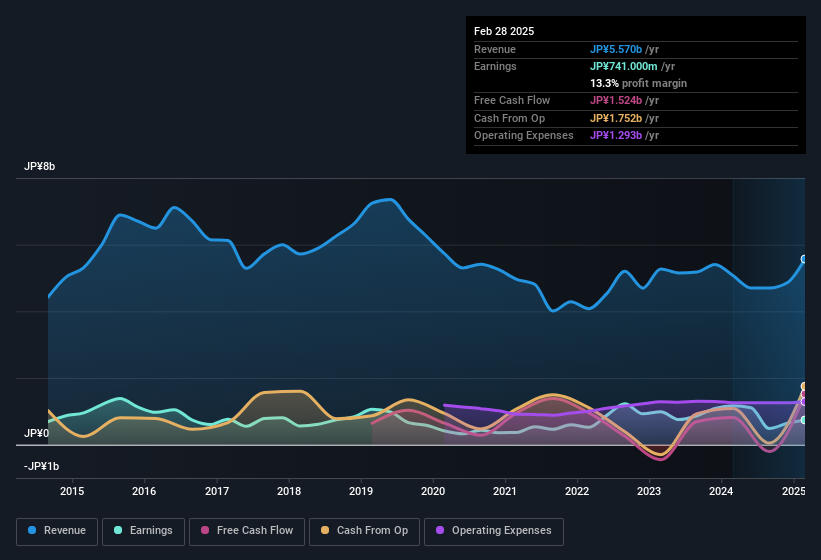Click the Revenue row label in tooltip
This screenshot has height=560, width=821.
click(495, 49)
